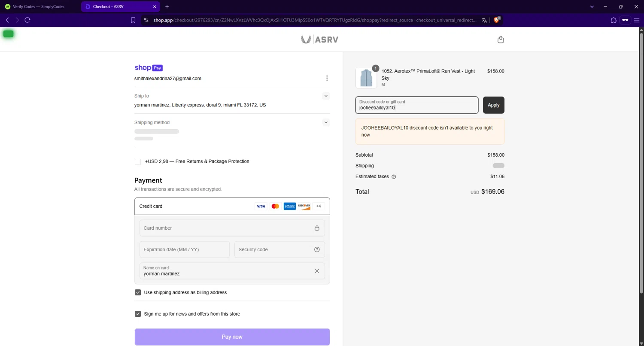Click the Discount code or gift card field

(x=417, y=105)
